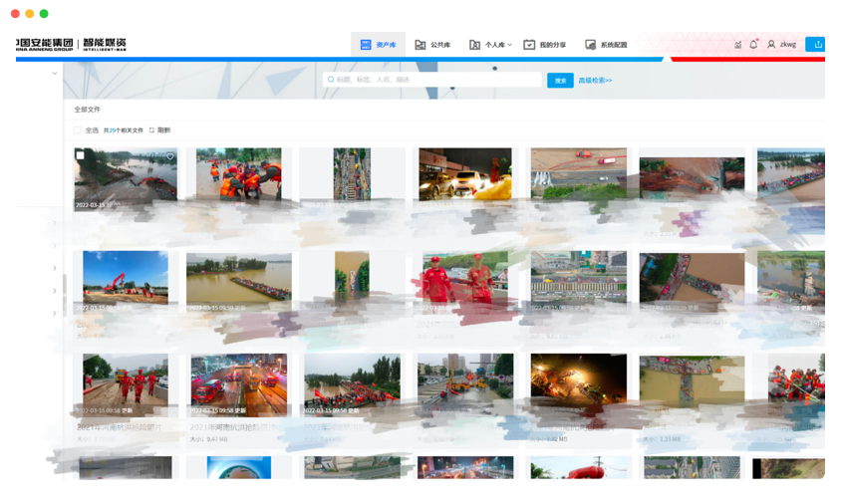
Task: Click the magnifier icon in search box
Action: [x=330, y=80]
